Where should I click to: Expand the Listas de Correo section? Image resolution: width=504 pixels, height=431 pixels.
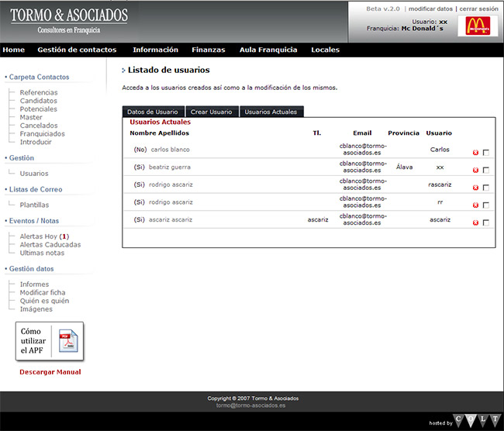[x=36, y=189]
